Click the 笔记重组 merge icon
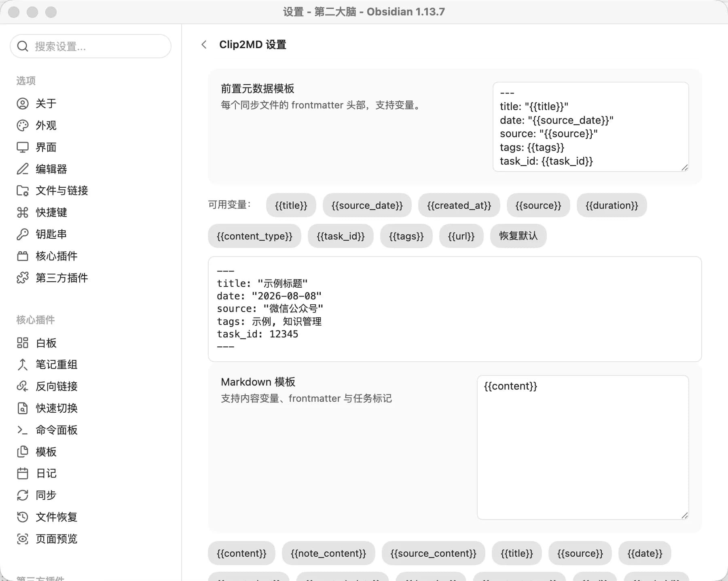Viewport: 728px width, 581px height. click(x=23, y=365)
